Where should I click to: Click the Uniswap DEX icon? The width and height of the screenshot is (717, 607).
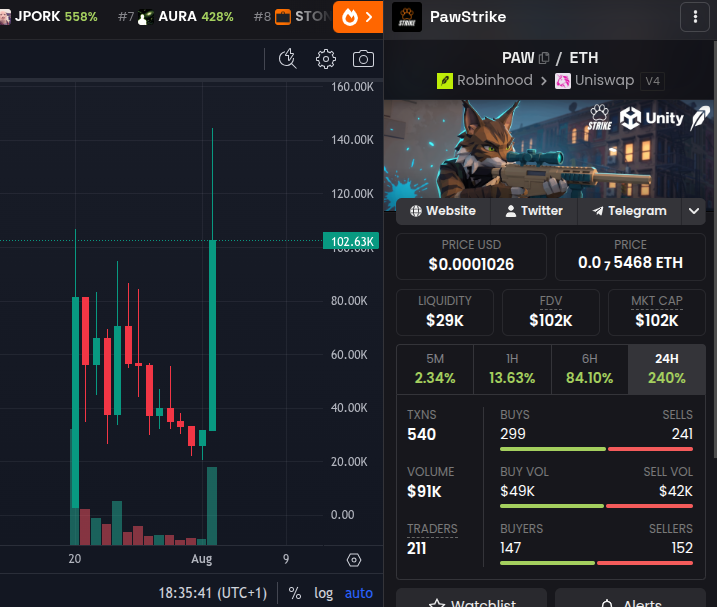(x=562, y=81)
